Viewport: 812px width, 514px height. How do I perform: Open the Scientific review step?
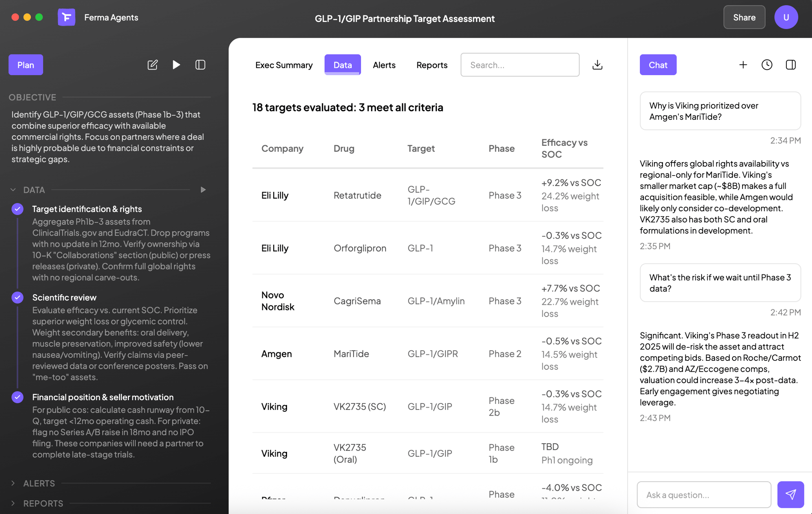(64, 297)
